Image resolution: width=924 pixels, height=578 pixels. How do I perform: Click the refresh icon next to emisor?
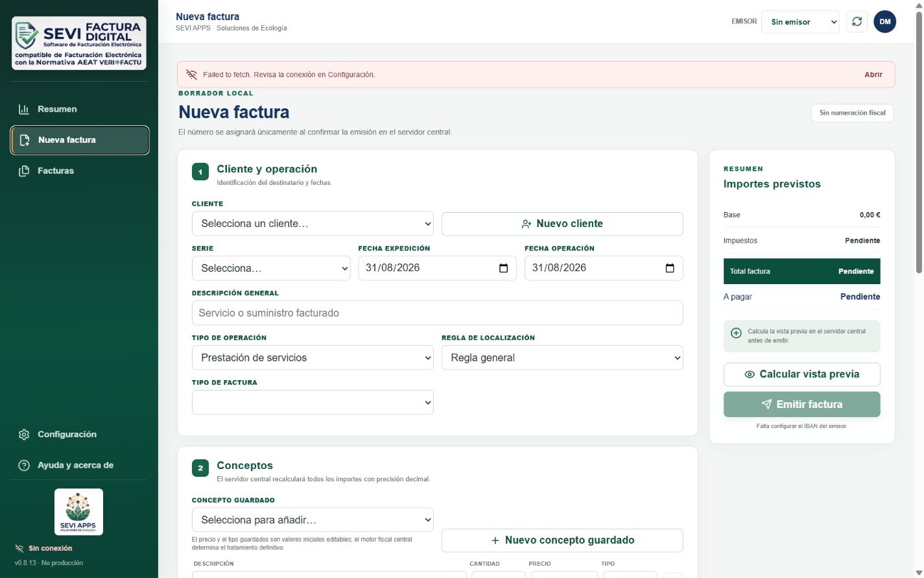point(857,21)
